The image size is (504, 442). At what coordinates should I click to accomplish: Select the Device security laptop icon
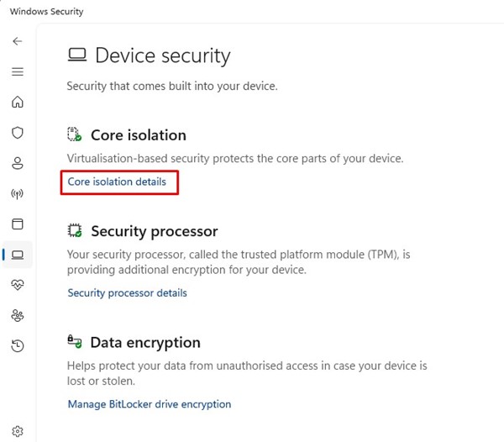pos(18,255)
